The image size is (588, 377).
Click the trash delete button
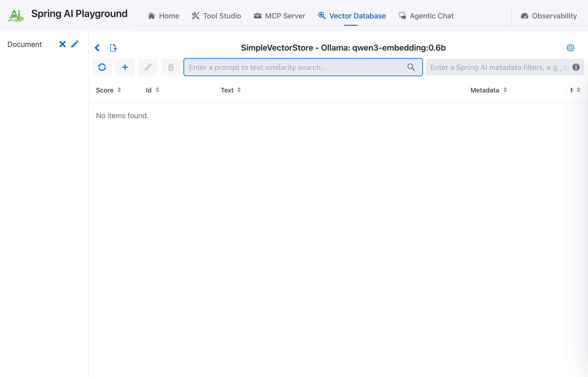pos(171,67)
